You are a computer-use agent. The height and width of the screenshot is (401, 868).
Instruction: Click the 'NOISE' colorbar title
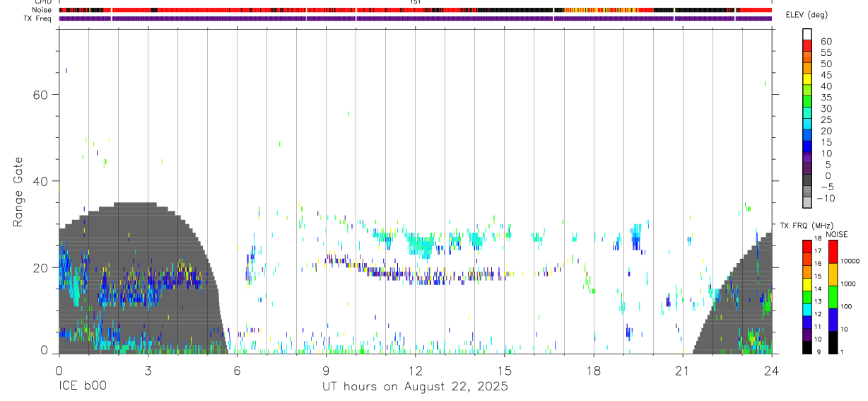pyautogui.click(x=836, y=234)
